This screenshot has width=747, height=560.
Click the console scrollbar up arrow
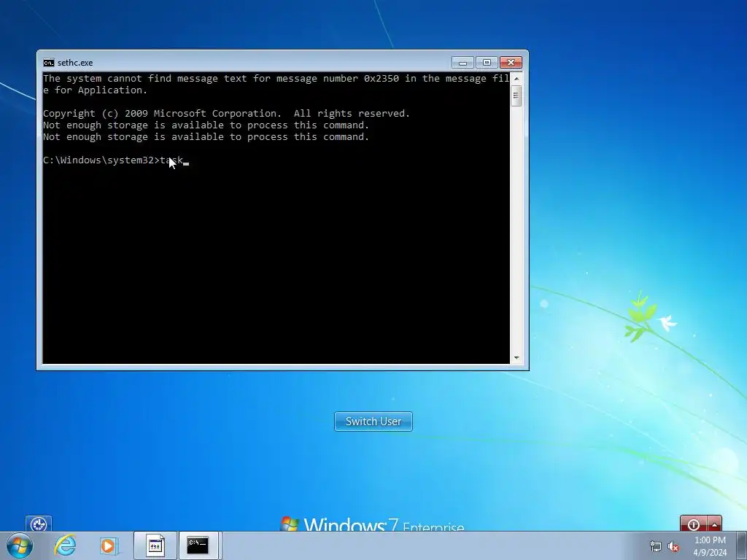[x=516, y=79]
